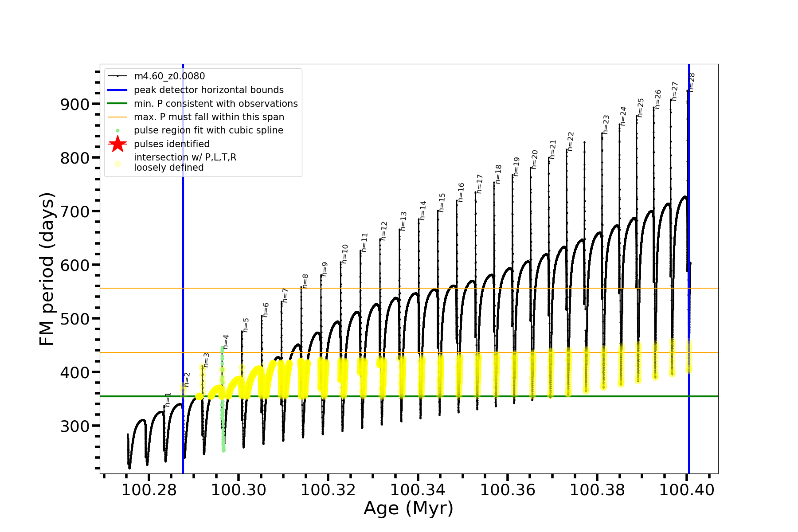Viewport: 798px width, 532px height.
Task: Click the red star pulses identified icon
Action: click(x=117, y=144)
